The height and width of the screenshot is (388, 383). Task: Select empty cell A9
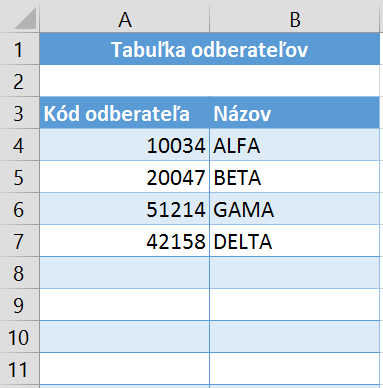point(124,305)
